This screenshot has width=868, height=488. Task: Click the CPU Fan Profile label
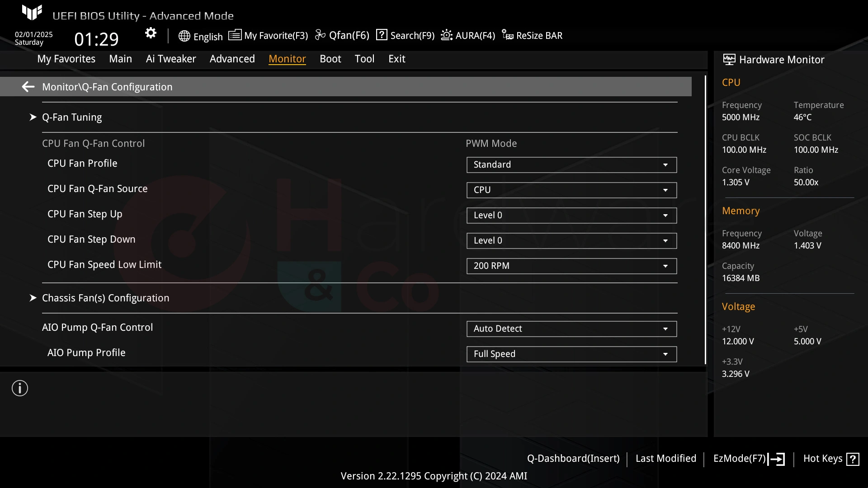point(82,164)
